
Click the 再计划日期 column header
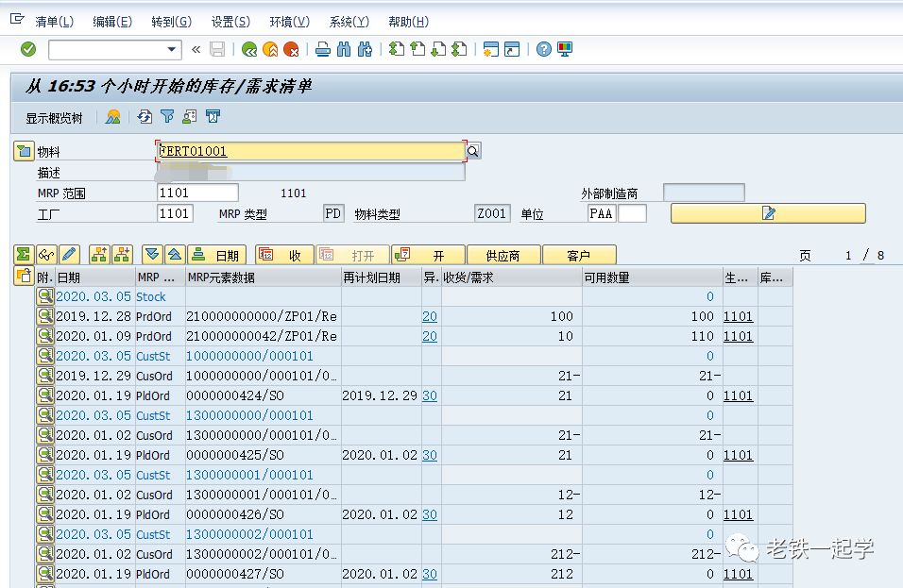(382, 277)
